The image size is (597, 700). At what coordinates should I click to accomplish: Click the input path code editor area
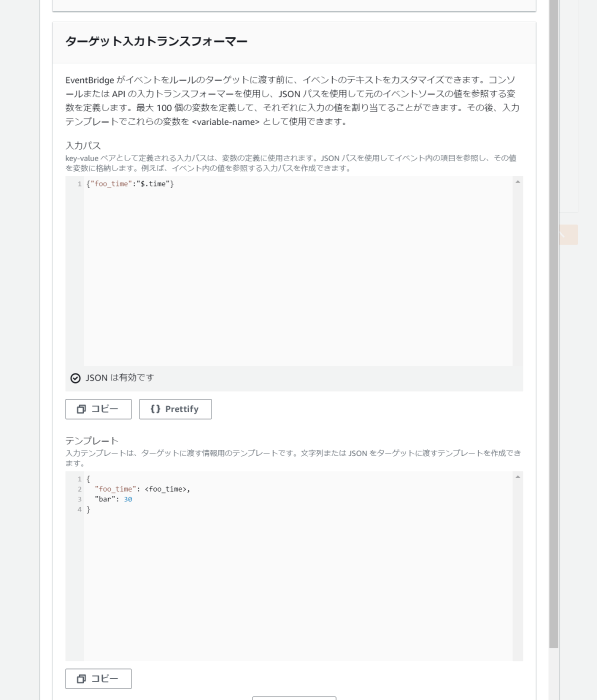pos(298,271)
